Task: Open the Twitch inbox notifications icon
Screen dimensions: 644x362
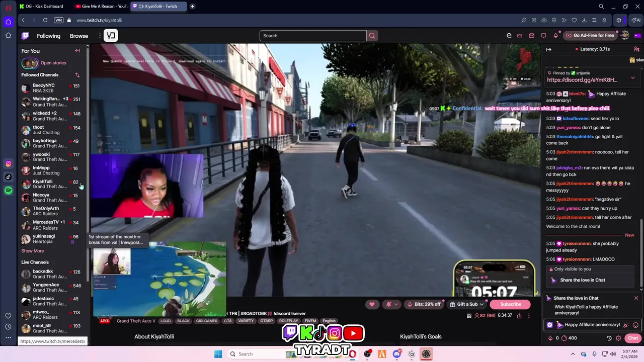Action: click(x=532, y=36)
